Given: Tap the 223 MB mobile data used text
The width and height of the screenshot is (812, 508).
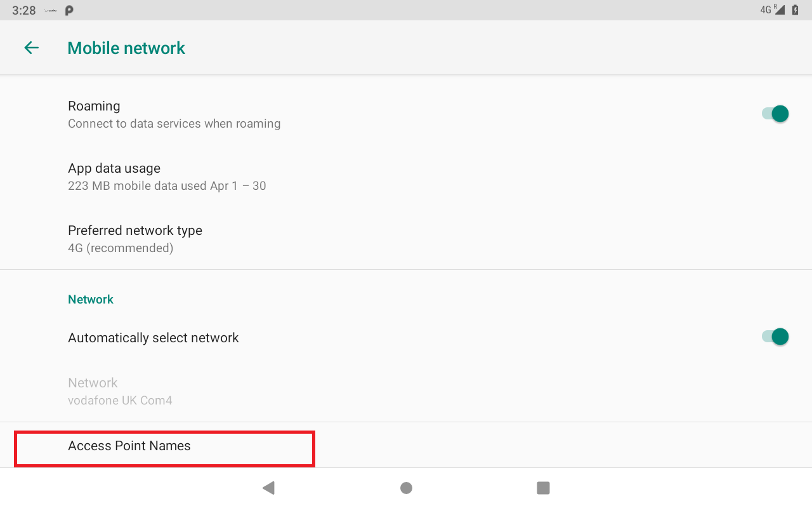Looking at the screenshot, I should (x=167, y=186).
